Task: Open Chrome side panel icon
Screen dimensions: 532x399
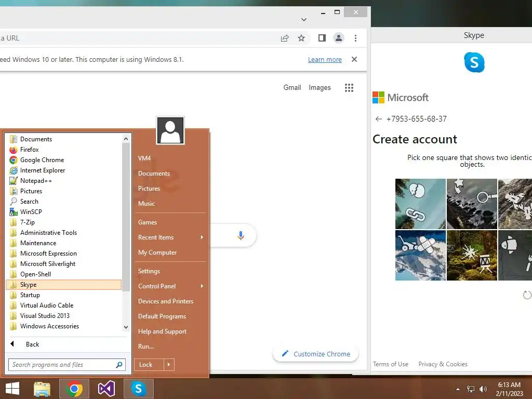Action: pos(322,38)
